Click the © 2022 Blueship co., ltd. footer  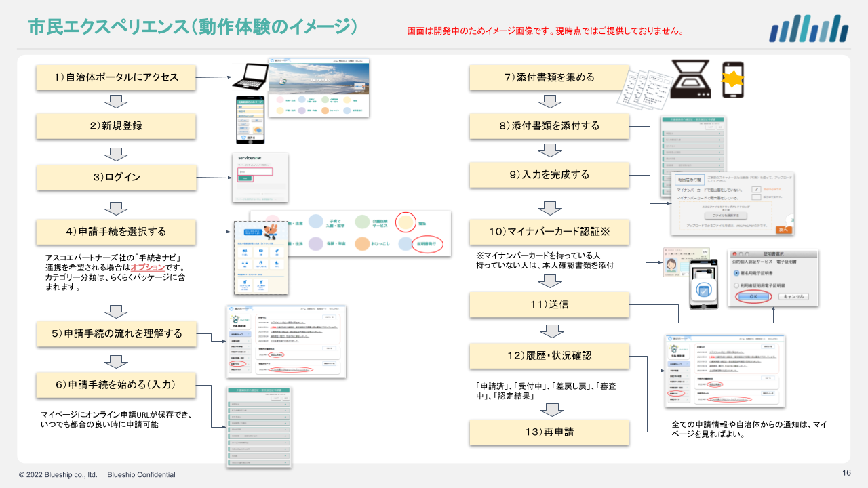[x=58, y=474]
